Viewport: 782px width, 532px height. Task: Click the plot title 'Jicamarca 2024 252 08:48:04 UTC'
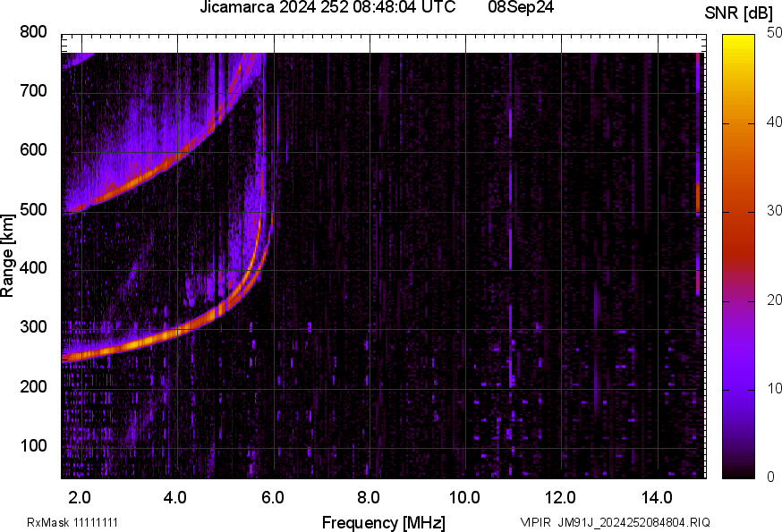[x=327, y=7]
